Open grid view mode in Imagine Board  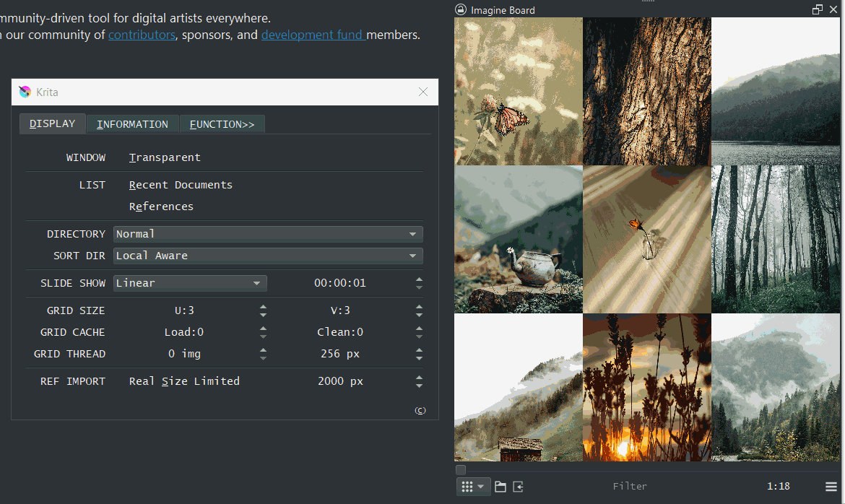[x=468, y=486]
